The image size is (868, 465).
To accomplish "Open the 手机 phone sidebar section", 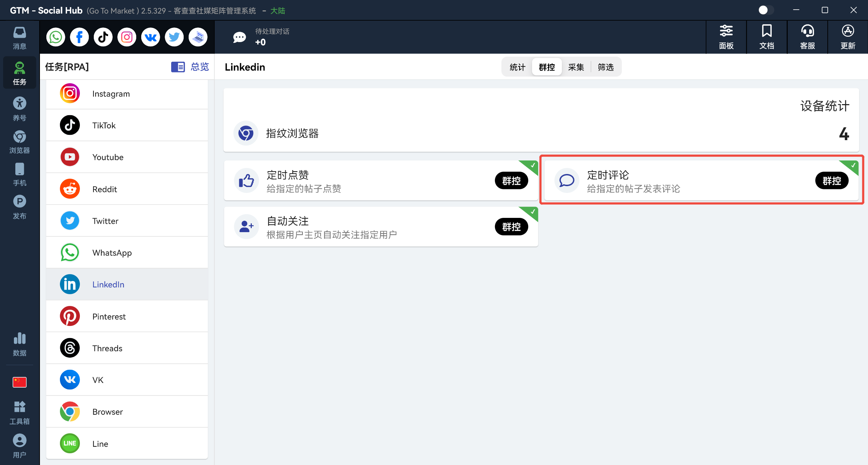I will point(20,175).
